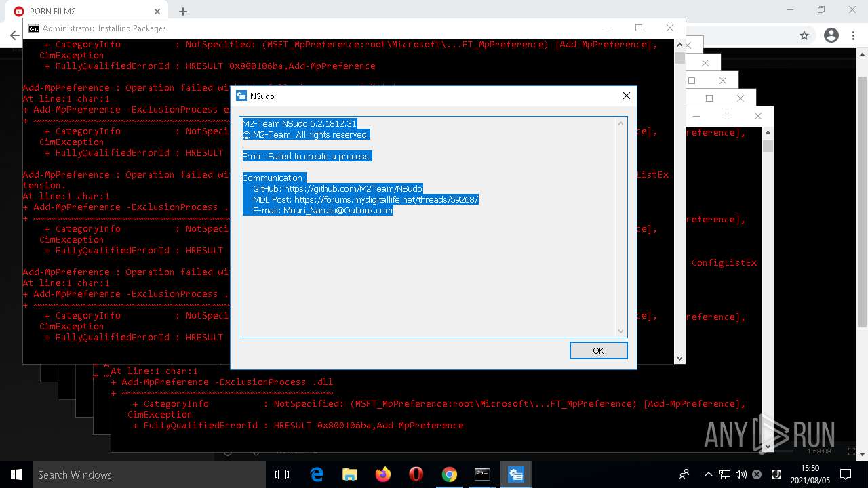Click the NSudo dialog title icon

click(241, 96)
